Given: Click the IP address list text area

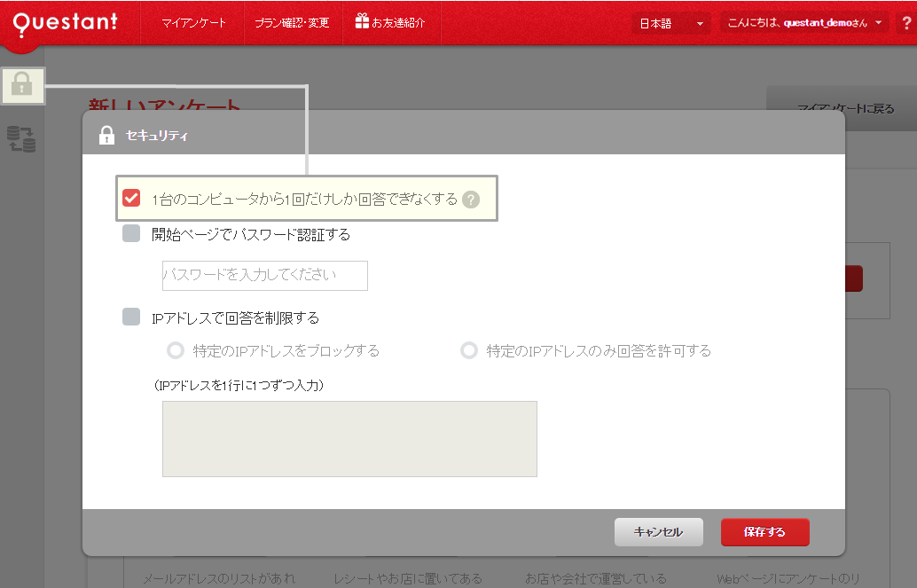Looking at the screenshot, I should click(349, 438).
